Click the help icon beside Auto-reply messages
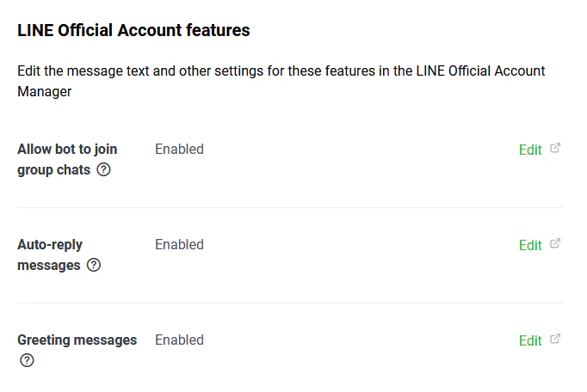The image size is (587, 392). [94, 266]
